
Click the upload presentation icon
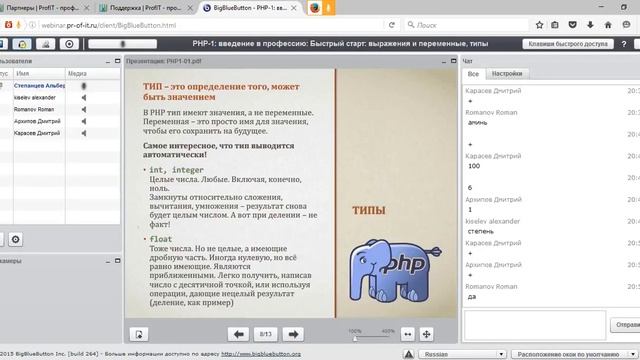point(139,334)
